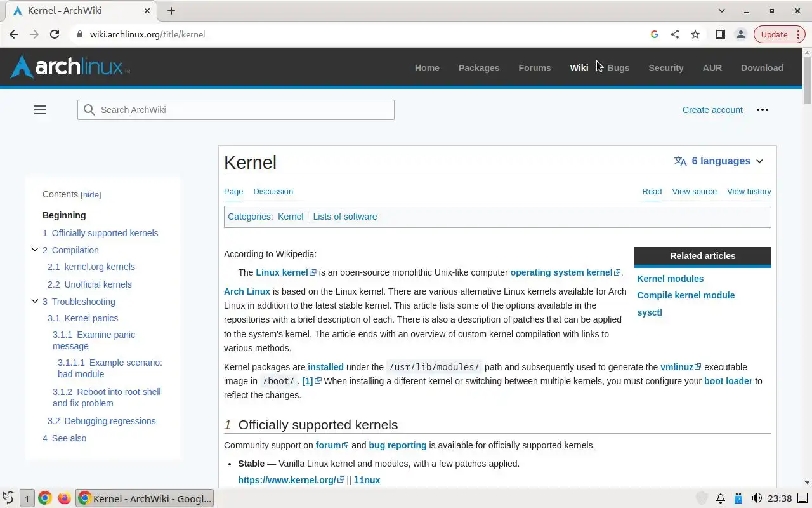Open the ArchWiki hamburger sidebar menu
This screenshot has height=508, width=812.
[x=40, y=110]
